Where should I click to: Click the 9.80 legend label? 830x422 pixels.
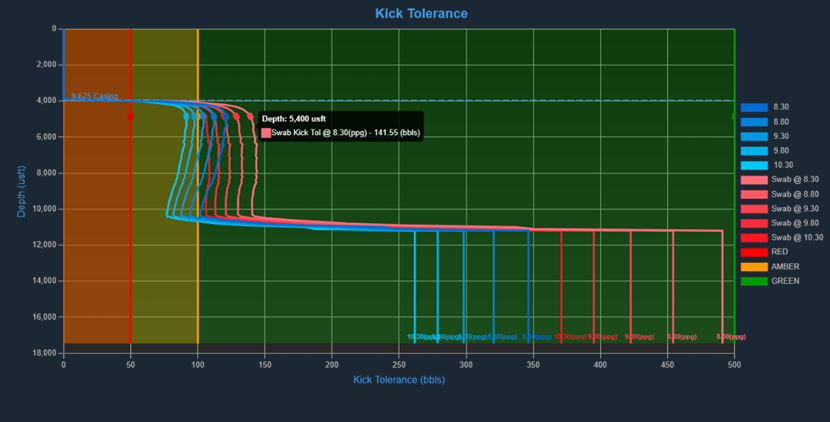[x=782, y=151]
